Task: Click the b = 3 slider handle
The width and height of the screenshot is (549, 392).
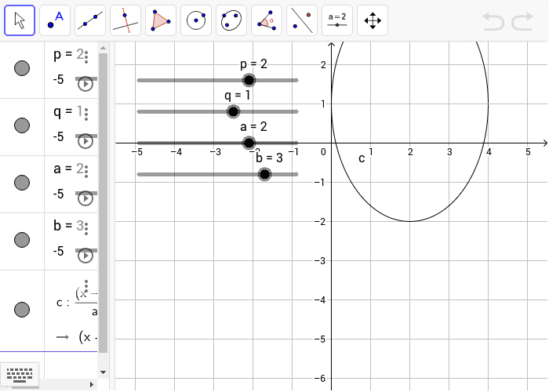Action: click(x=265, y=174)
